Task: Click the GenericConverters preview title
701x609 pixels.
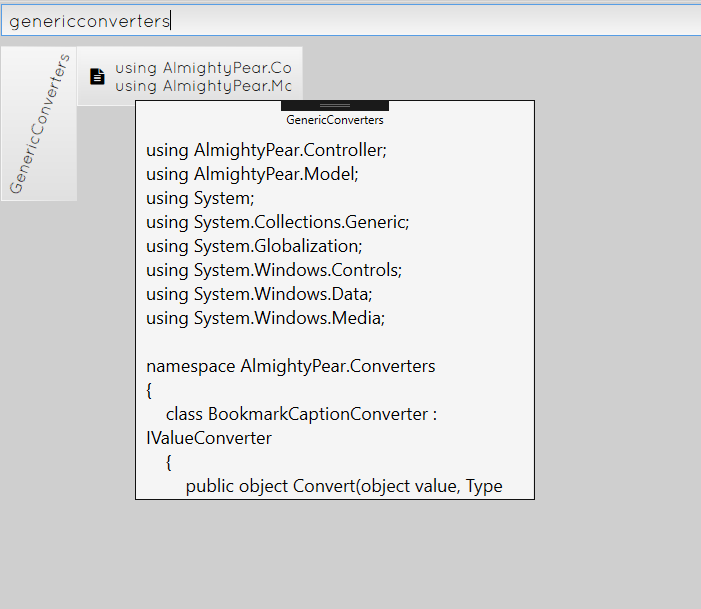Action: point(335,120)
